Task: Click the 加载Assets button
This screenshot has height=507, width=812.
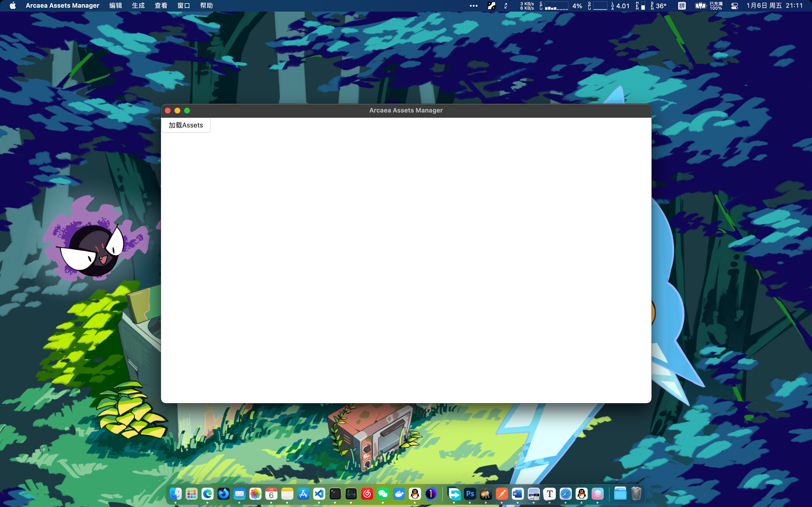Action: pyautogui.click(x=186, y=125)
